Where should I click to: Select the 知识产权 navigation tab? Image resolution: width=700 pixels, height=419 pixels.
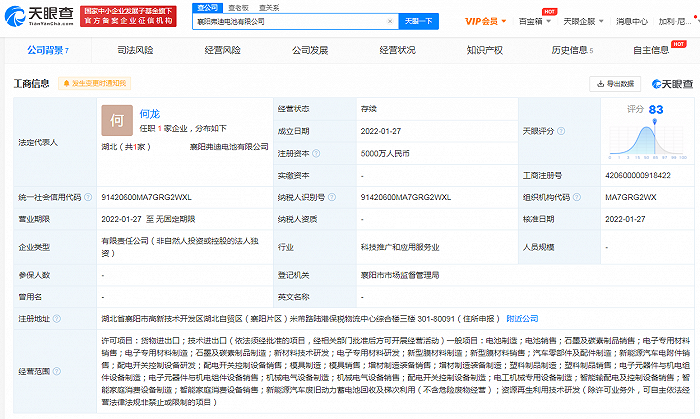point(487,48)
